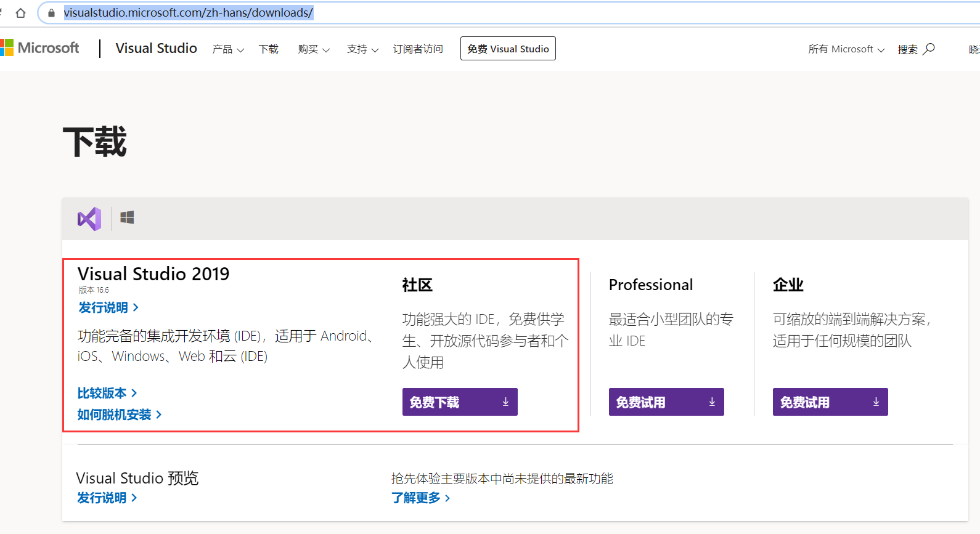Click download arrow on 企业 免费试用
The image size is (980, 534).
(876, 402)
